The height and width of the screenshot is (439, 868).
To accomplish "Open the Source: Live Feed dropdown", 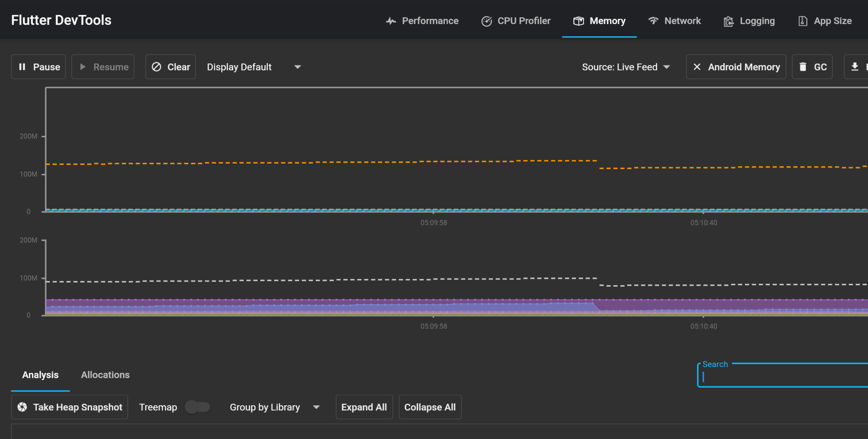I will pyautogui.click(x=626, y=67).
